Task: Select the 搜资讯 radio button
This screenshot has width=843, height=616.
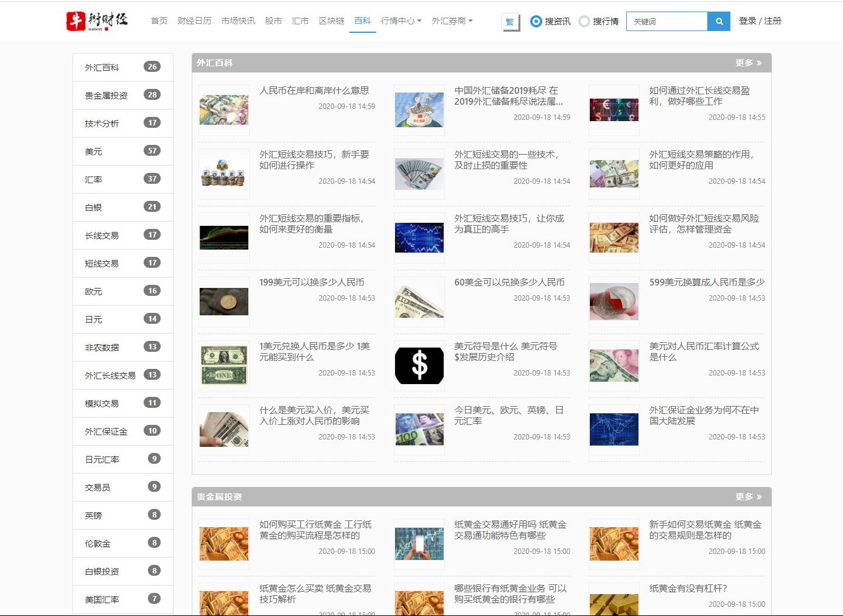Action: 535,21
